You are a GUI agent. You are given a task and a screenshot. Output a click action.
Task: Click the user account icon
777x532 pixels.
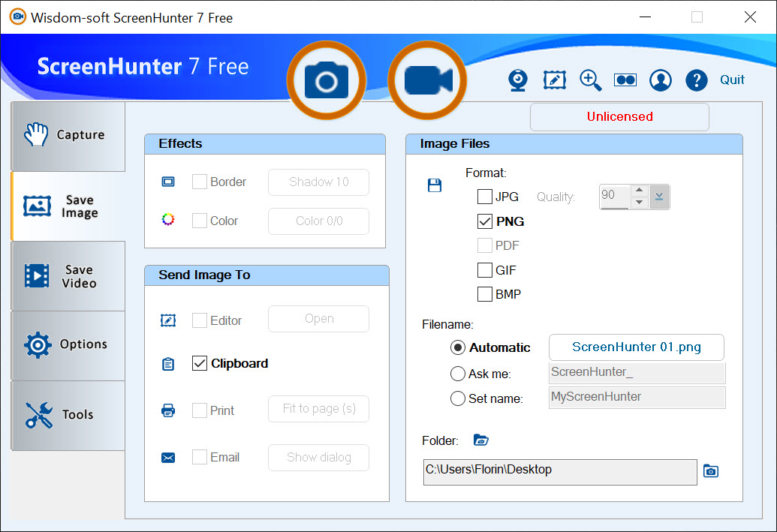pos(661,80)
